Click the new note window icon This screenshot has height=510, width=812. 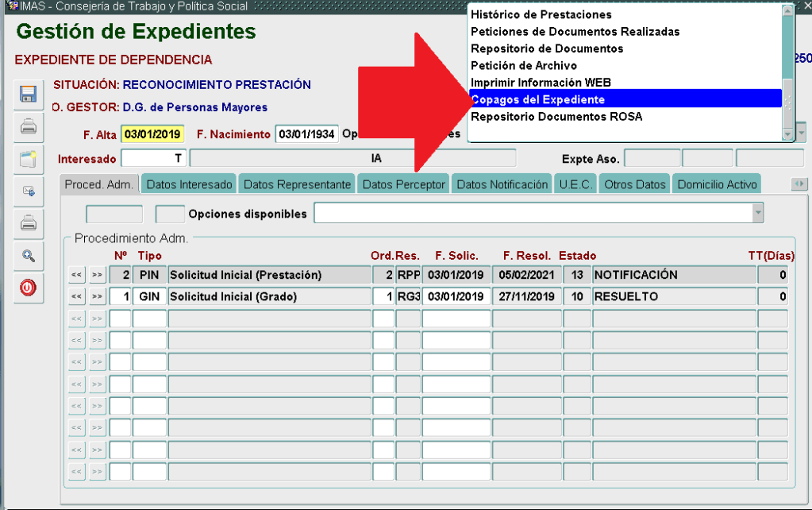(x=29, y=159)
